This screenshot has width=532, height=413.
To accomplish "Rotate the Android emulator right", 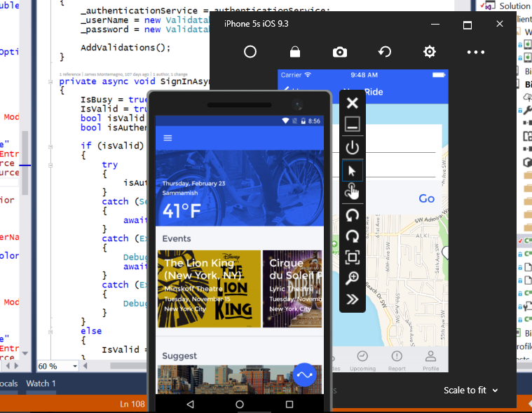I will click(352, 236).
